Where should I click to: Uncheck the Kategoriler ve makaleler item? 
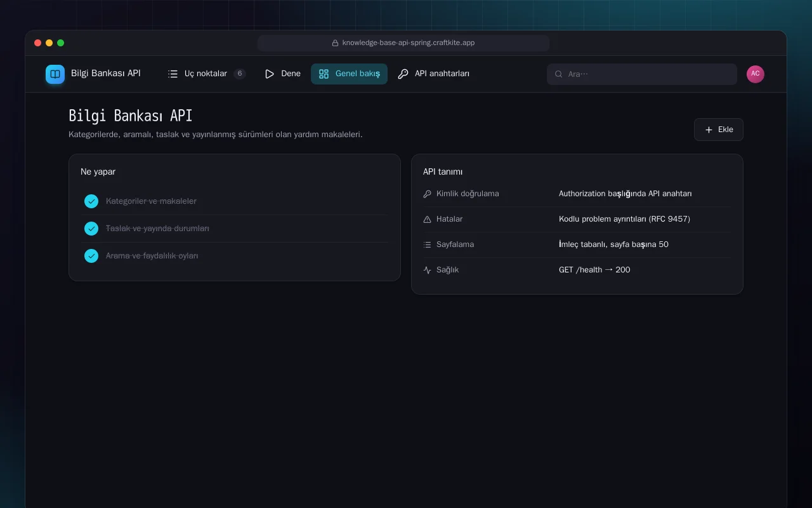coord(91,201)
